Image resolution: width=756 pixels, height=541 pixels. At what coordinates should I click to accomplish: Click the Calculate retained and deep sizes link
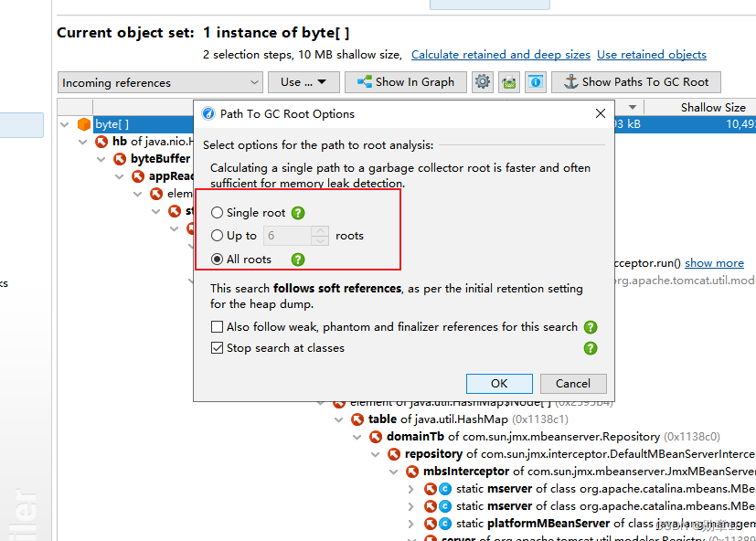click(x=500, y=54)
